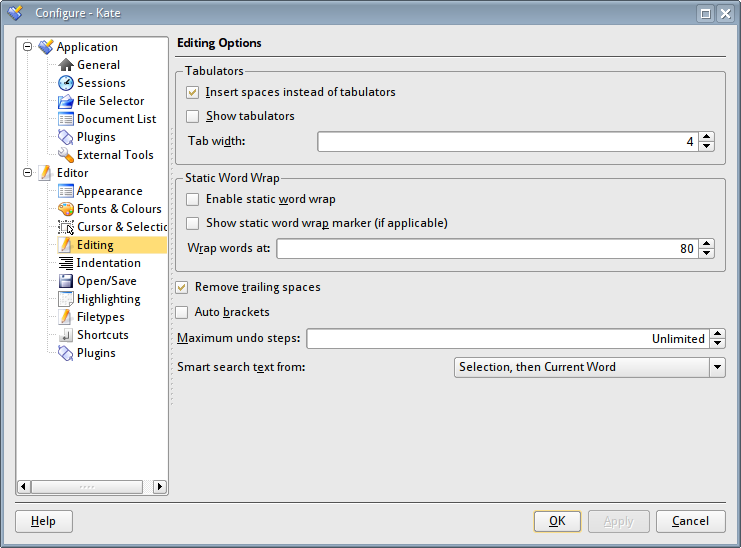This screenshot has width=741, height=548.
Task: Click the Highlighting page icon
Action: point(66,299)
